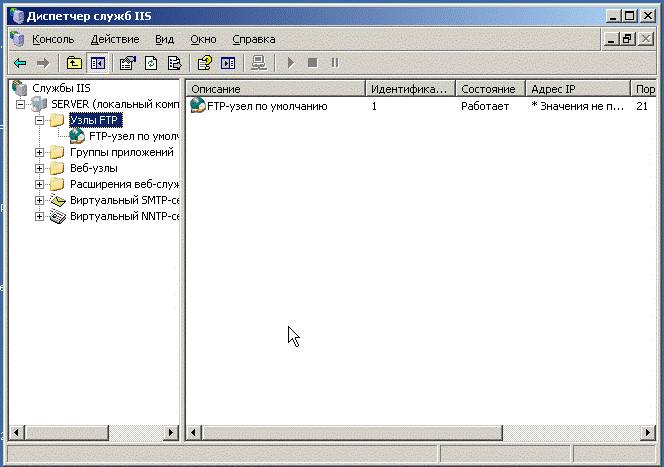
Task: Open Properties toolbar icon
Action: point(127,64)
